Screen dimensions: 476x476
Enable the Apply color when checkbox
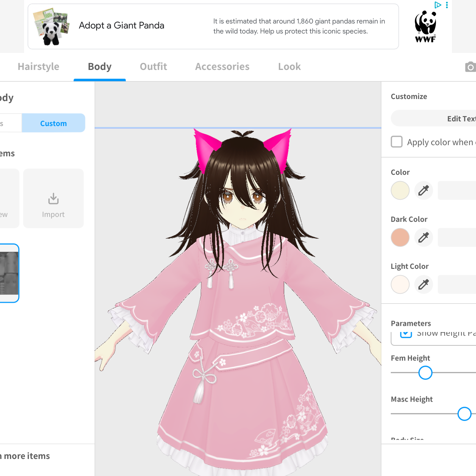(x=397, y=142)
